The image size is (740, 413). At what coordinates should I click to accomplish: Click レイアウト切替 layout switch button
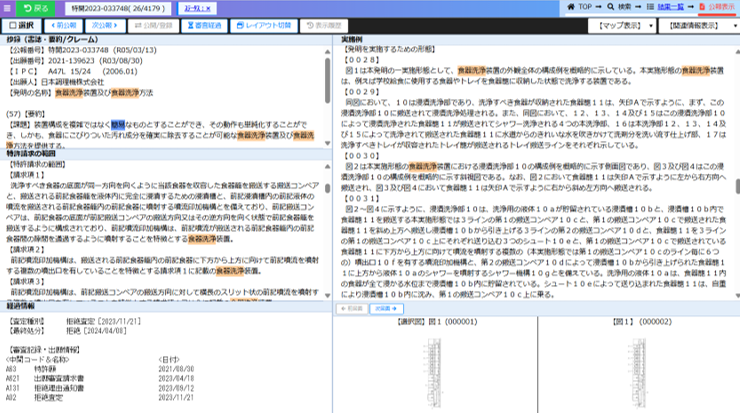tap(264, 25)
